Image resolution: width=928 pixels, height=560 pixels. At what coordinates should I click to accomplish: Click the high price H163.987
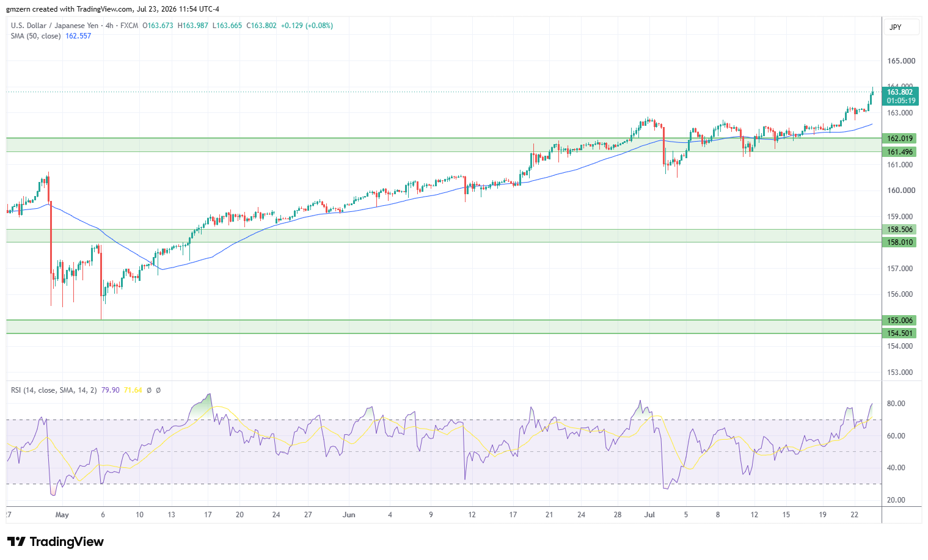click(x=193, y=26)
